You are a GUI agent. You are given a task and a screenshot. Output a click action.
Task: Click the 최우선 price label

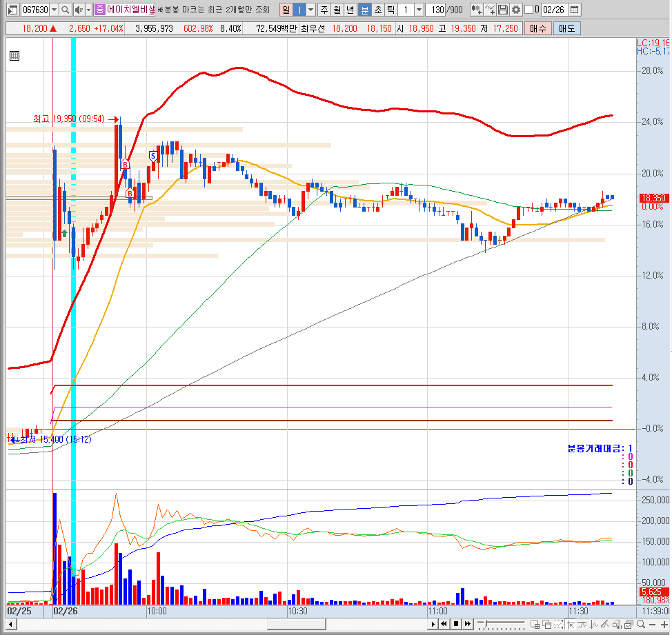313,28
